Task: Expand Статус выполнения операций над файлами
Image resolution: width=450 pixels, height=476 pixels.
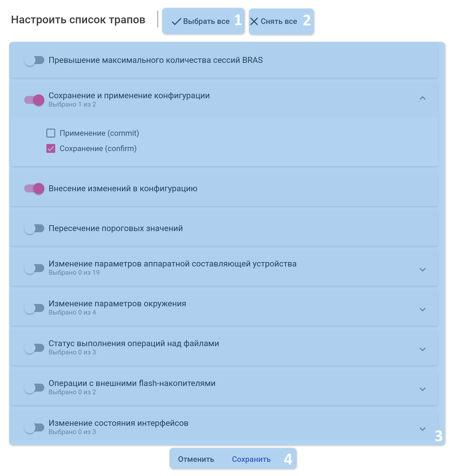Action: coord(423,349)
